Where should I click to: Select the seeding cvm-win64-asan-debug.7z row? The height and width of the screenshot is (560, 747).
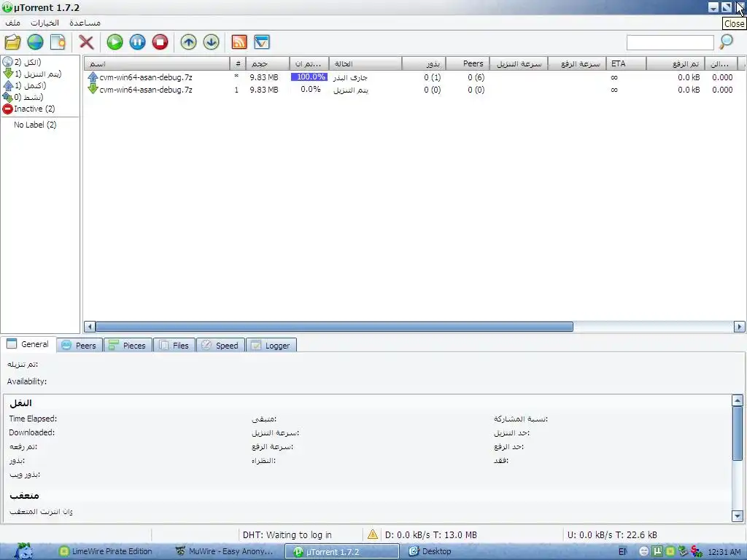click(x=414, y=77)
